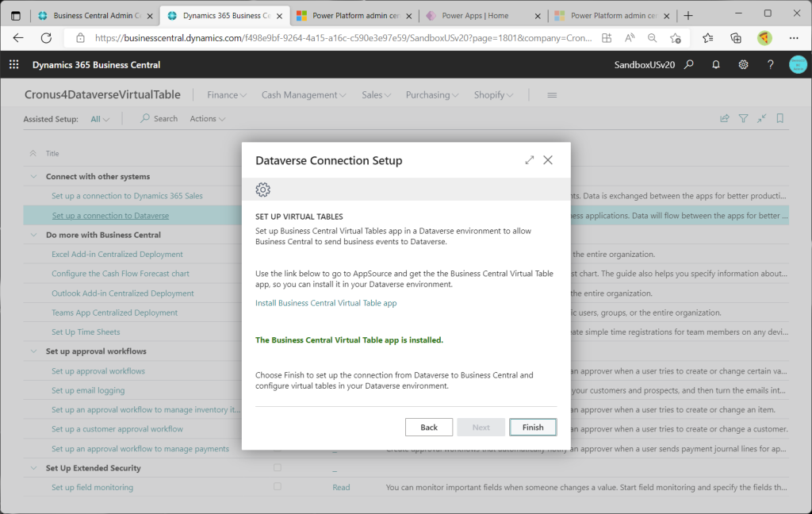
Task: Open Cronus4DataverseVirtualTable company home
Action: [x=102, y=95]
